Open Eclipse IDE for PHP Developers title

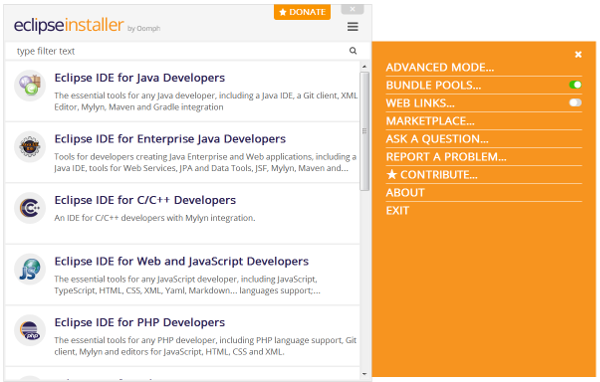point(139,322)
